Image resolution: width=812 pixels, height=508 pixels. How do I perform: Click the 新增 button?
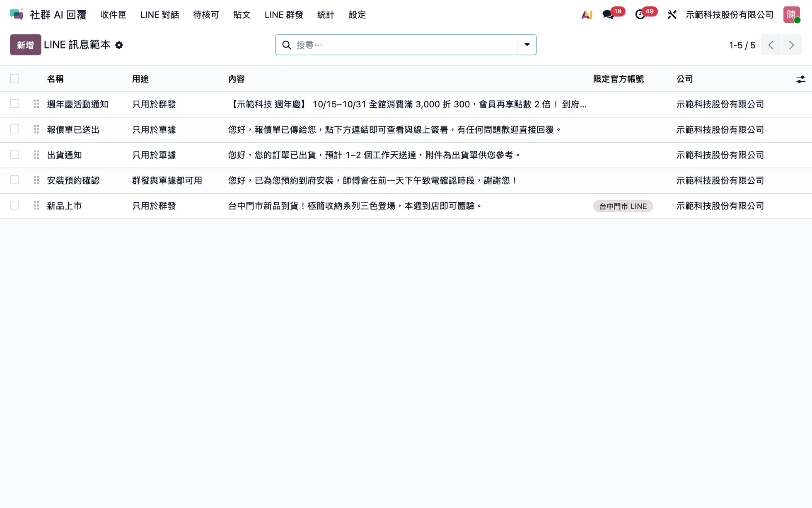tap(25, 45)
